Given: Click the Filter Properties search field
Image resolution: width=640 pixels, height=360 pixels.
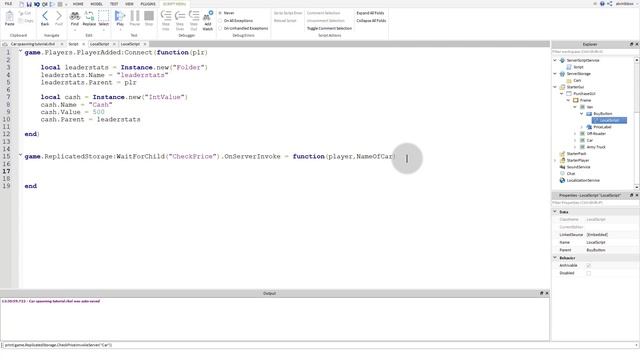Looking at the screenshot, I should tap(594, 203).
